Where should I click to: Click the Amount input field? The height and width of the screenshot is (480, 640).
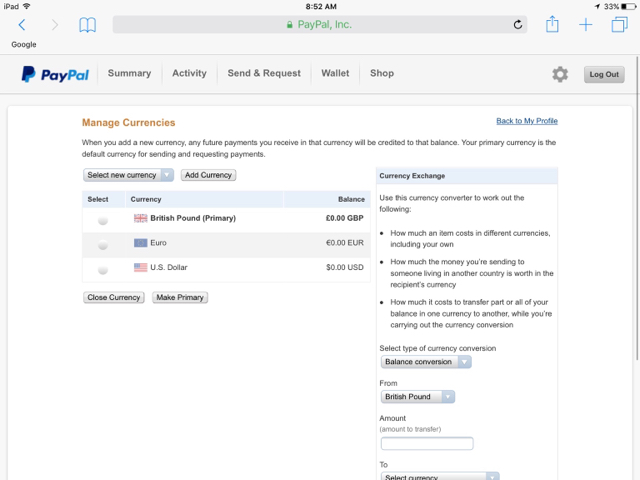427,444
